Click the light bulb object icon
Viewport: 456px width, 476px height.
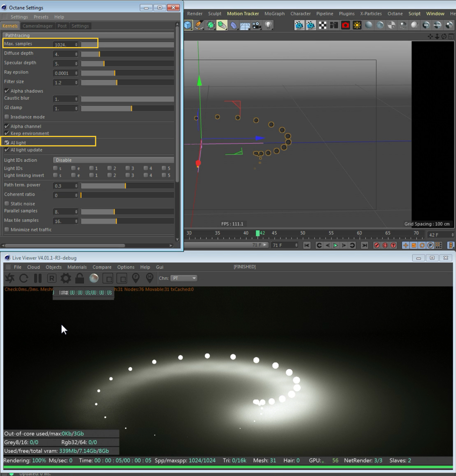pyautogui.click(x=268, y=25)
